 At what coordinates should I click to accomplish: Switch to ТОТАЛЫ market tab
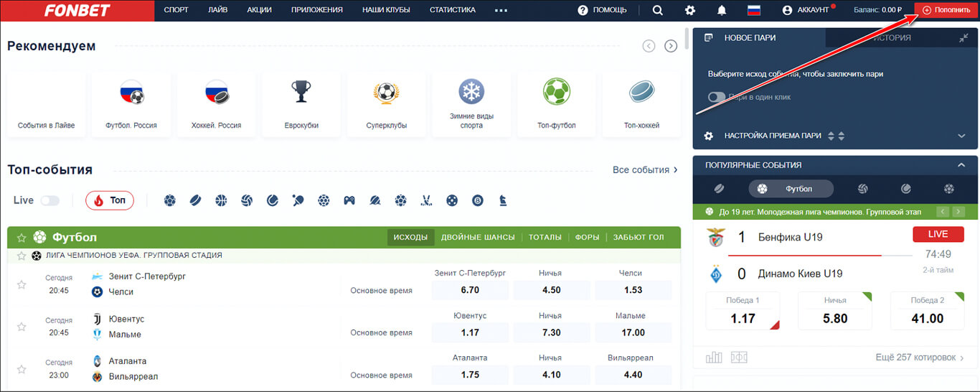pos(545,237)
